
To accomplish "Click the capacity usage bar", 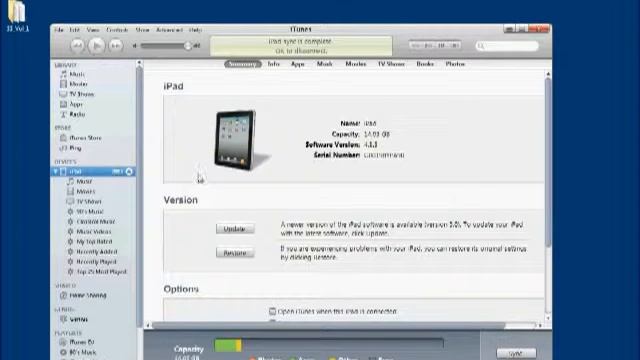I will coord(329,346).
